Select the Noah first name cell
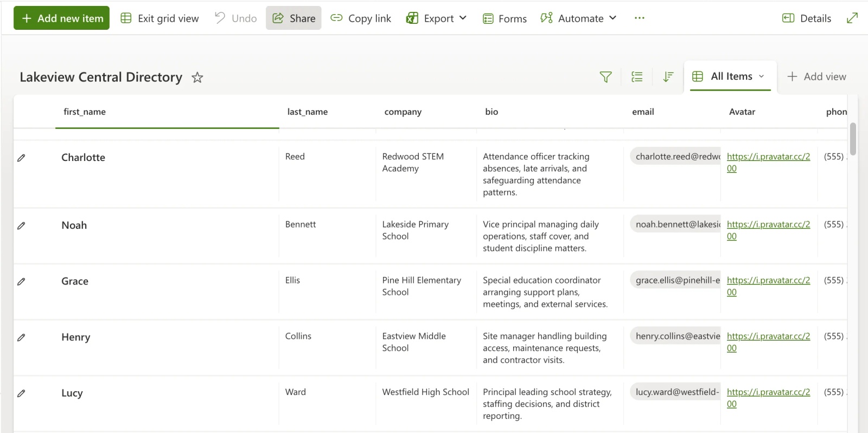The width and height of the screenshot is (868, 433). coord(167,236)
